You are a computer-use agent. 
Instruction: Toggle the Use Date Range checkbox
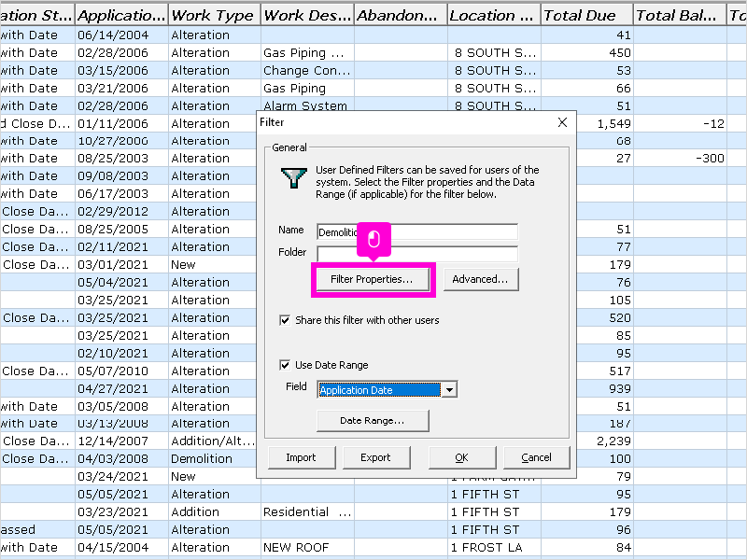tap(285, 365)
